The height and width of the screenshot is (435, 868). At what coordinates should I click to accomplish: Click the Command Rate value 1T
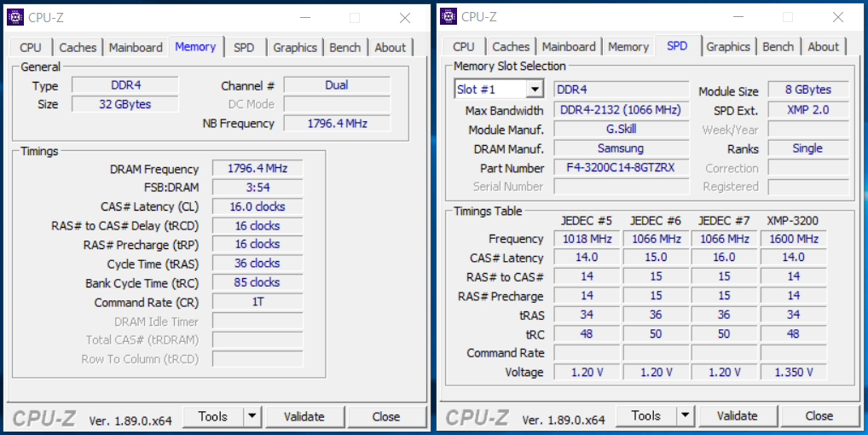pos(258,302)
